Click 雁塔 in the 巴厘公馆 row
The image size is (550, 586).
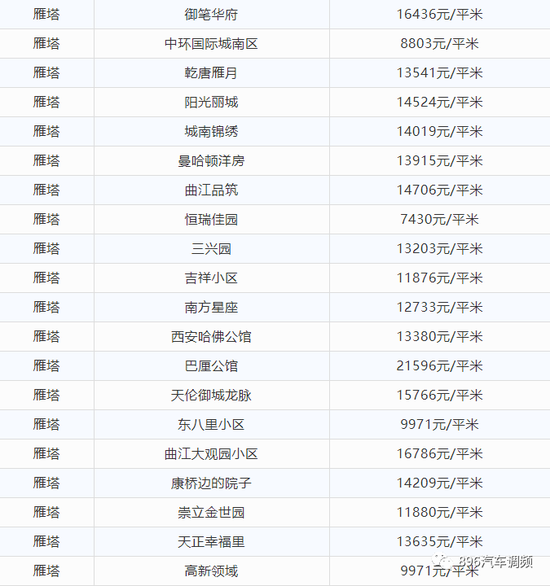(x=46, y=366)
